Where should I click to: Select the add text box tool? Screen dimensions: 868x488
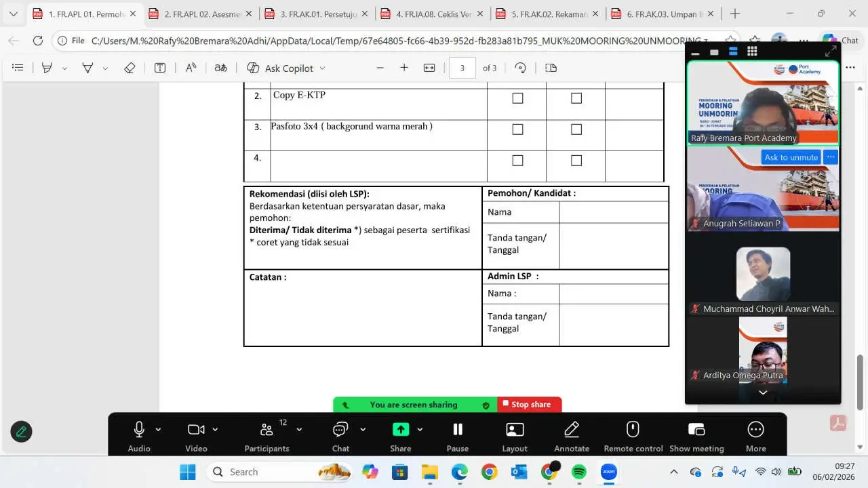[x=160, y=68]
